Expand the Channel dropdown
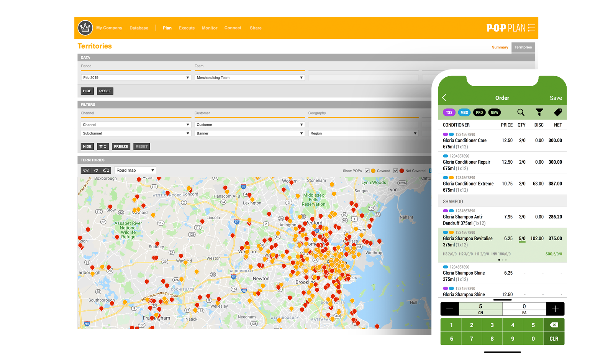 click(136, 125)
